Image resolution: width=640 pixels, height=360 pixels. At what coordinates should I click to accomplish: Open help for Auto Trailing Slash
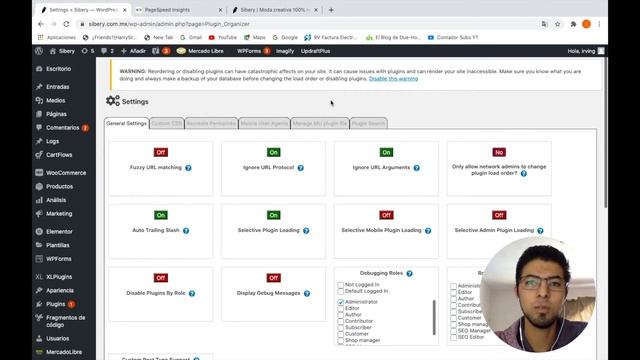click(186, 231)
